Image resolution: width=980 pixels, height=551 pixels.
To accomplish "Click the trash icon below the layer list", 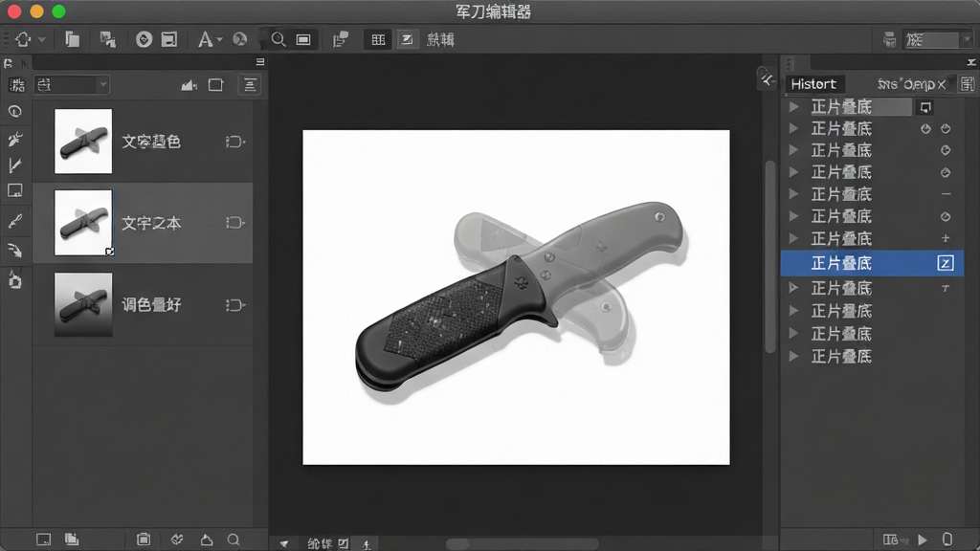I will click(144, 540).
